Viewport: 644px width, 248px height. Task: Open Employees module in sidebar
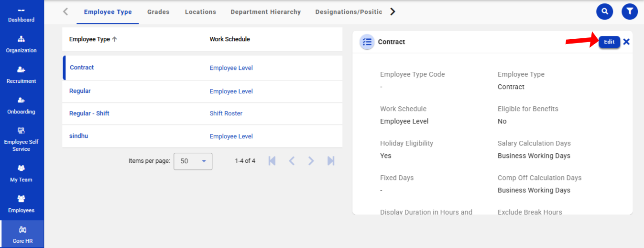tap(22, 204)
